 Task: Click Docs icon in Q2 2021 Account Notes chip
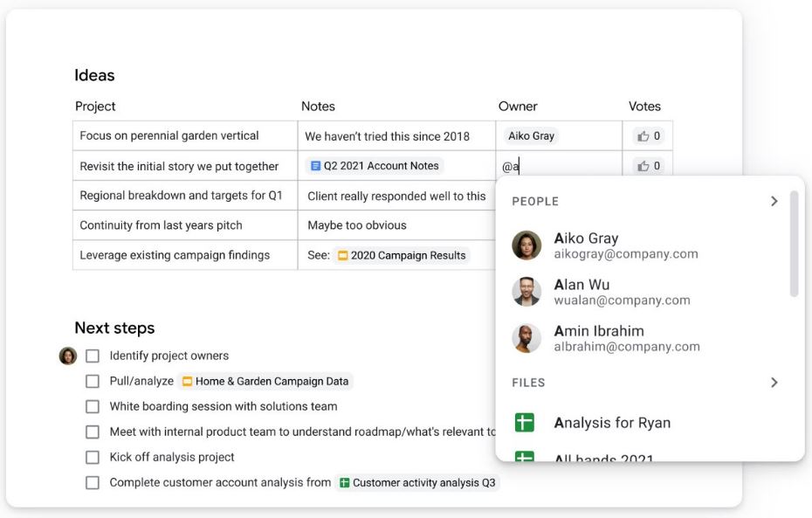(315, 166)
